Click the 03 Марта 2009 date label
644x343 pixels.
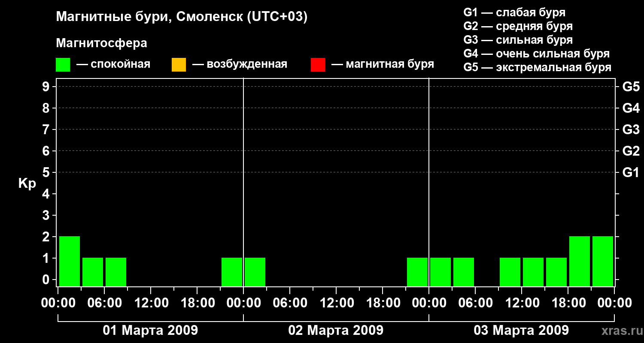point(521,331)
